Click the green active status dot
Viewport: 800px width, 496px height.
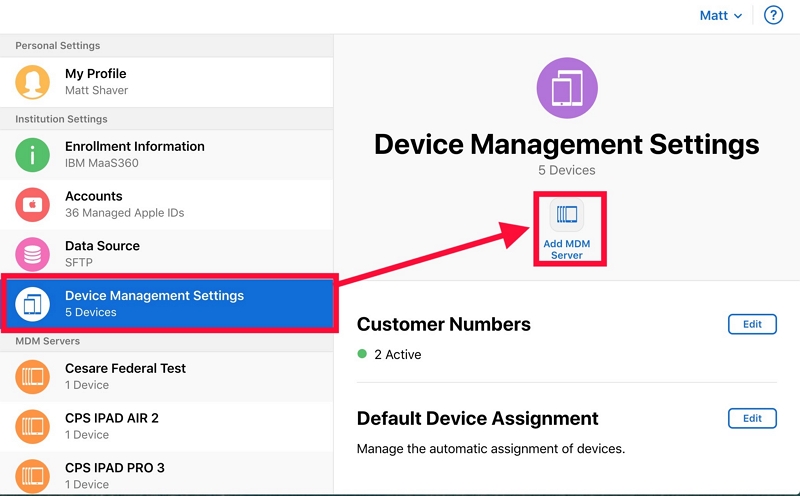click(362, 354)
